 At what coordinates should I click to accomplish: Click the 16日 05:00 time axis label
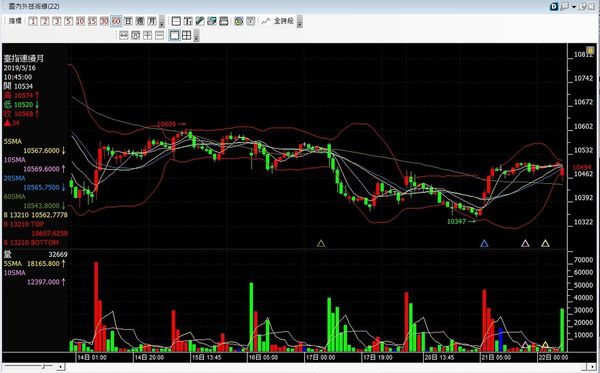264,357
